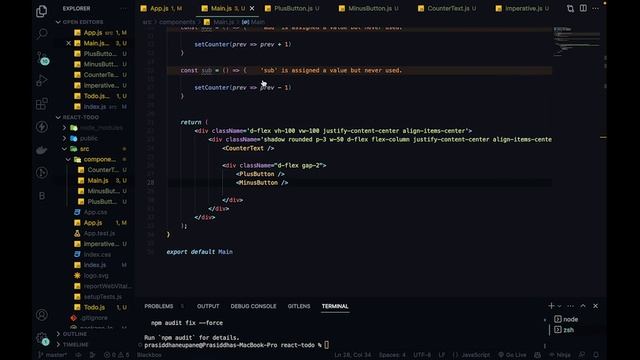
Task: Maximize the terminal panel with caret icon
Action: point(583,306)
